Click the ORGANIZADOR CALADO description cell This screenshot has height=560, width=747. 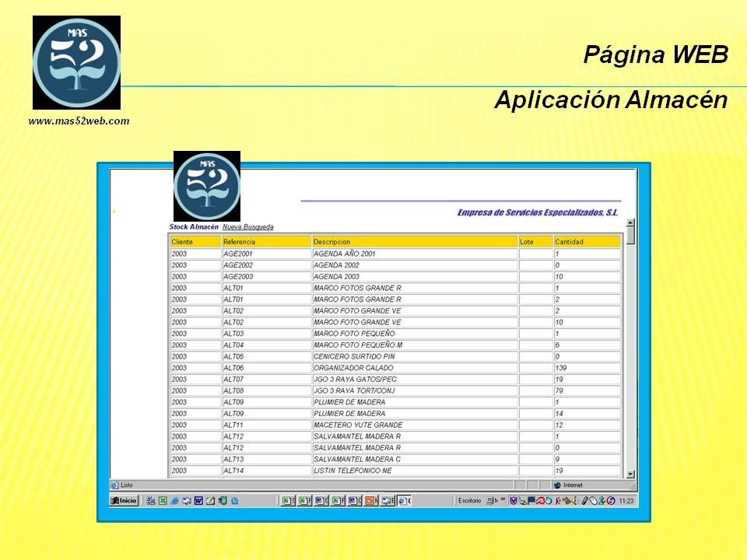click(415, 368)
